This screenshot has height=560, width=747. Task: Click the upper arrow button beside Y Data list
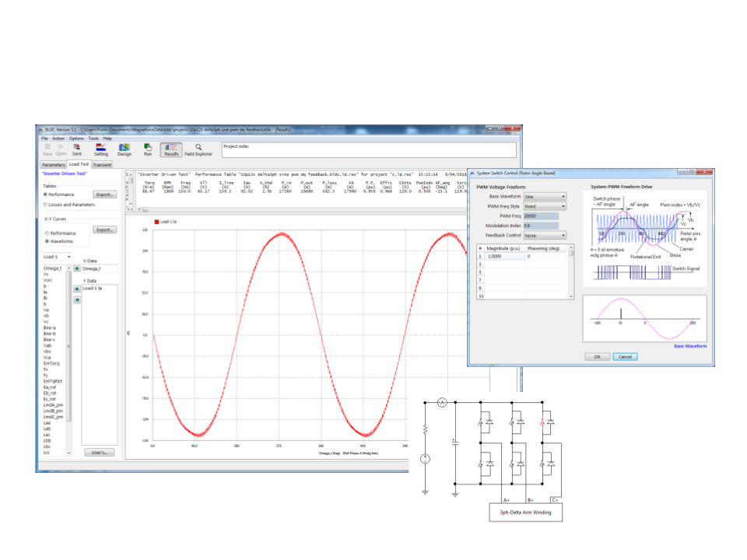tap(77, 289)
